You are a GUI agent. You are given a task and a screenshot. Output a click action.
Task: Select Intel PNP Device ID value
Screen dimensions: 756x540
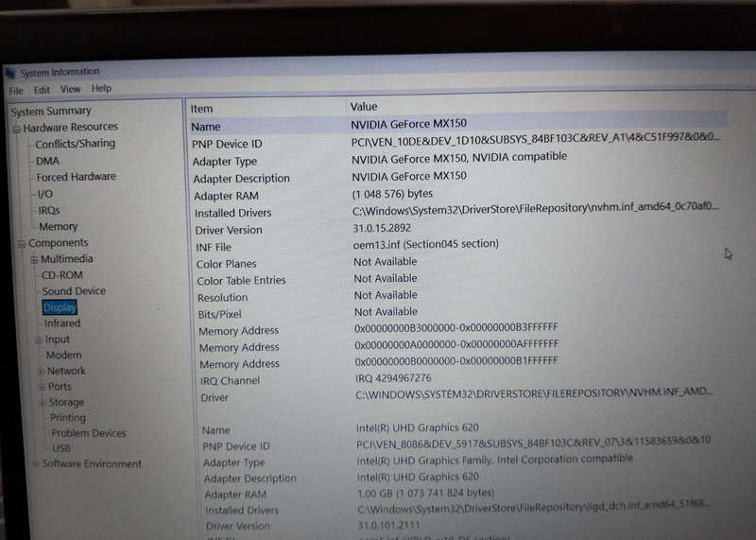[533, 443]
